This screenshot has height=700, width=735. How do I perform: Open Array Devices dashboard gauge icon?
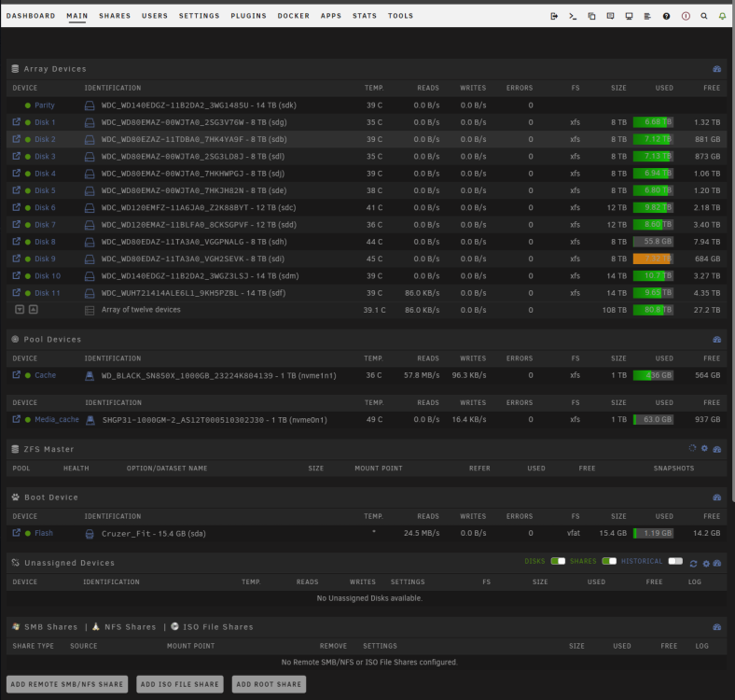(716, 69)
